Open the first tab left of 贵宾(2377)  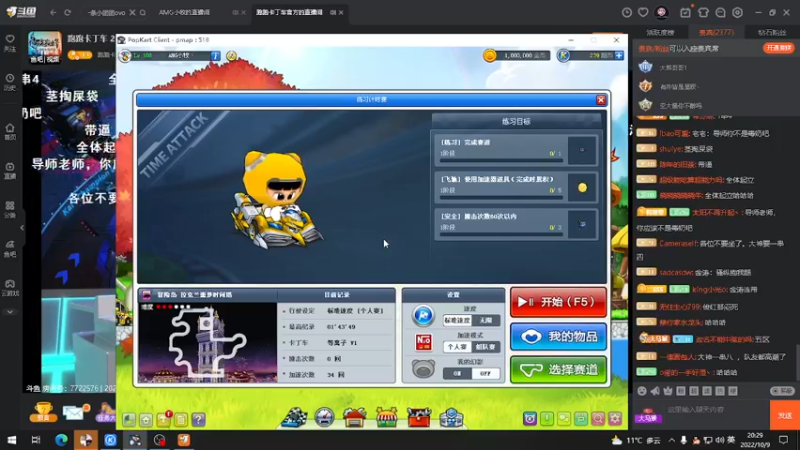tap(660, 32)
